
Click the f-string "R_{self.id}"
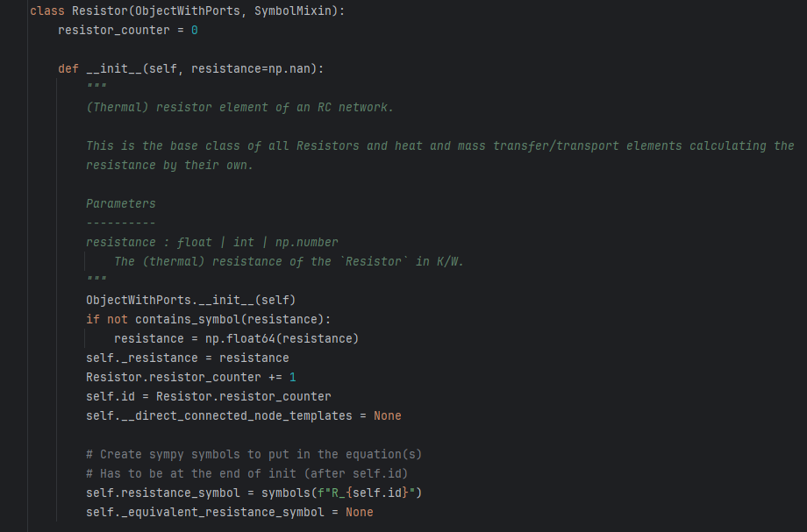pyautogui.click(x=369, y=493)
